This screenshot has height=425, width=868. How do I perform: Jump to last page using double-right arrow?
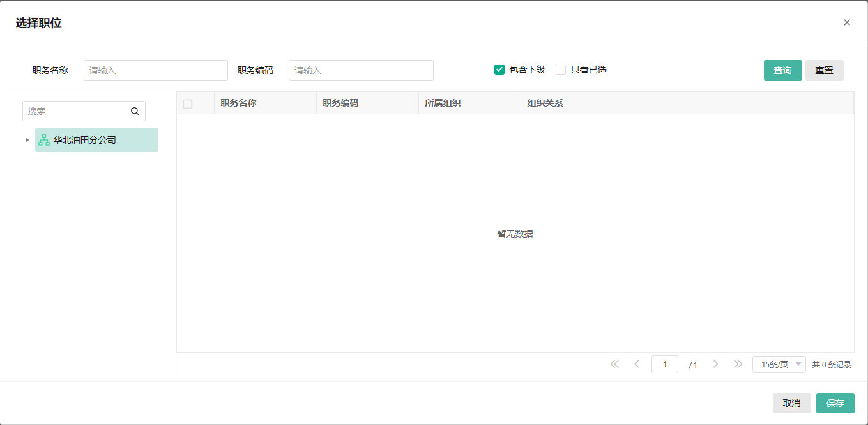tap(738, 364)
